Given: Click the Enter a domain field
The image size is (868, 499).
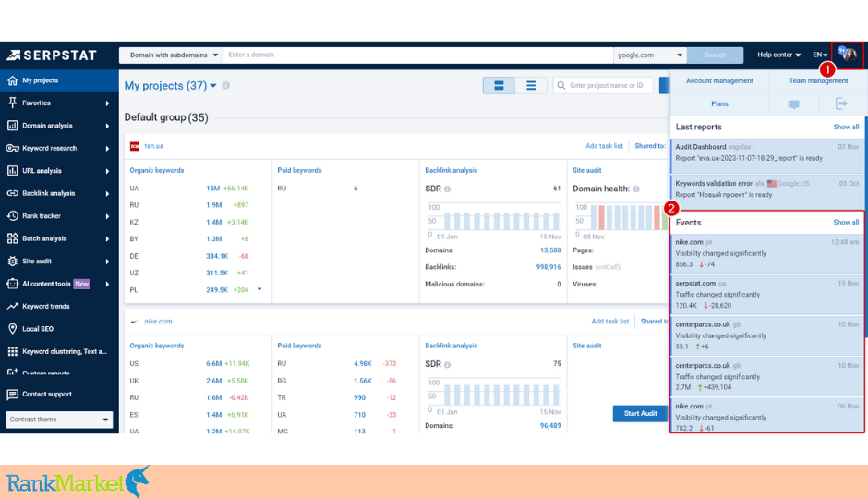Looking at the screenshot, I should pyautogui.click(x=418, y=55).
